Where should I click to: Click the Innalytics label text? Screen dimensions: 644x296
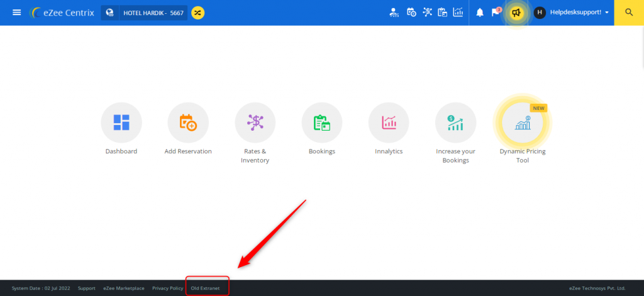pyautogui.click(x=389, y=151)
